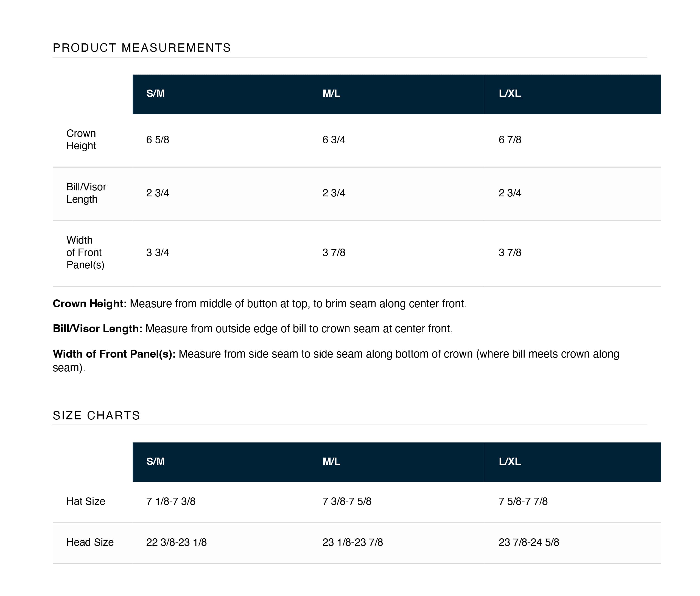This screenshot has height=596, width=700.
Task: Select L/XL header in Product Measurements table
Action: tap(509, 94)
